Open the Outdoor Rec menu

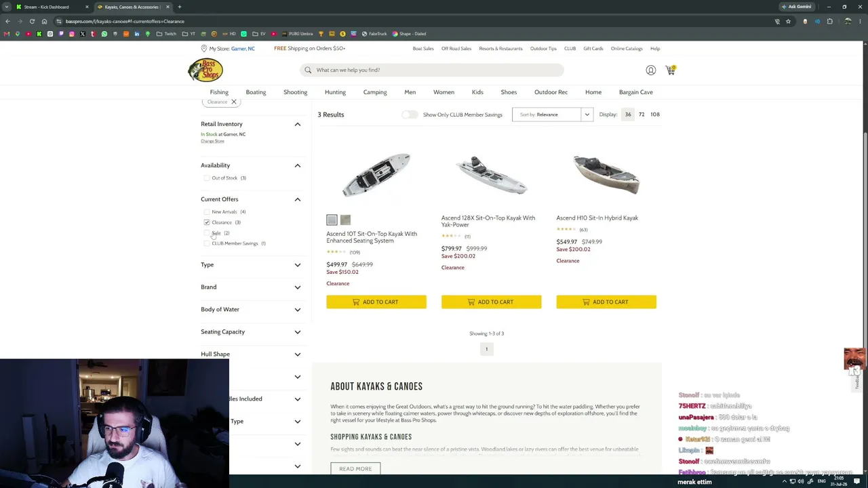click(x=551, y=92)
